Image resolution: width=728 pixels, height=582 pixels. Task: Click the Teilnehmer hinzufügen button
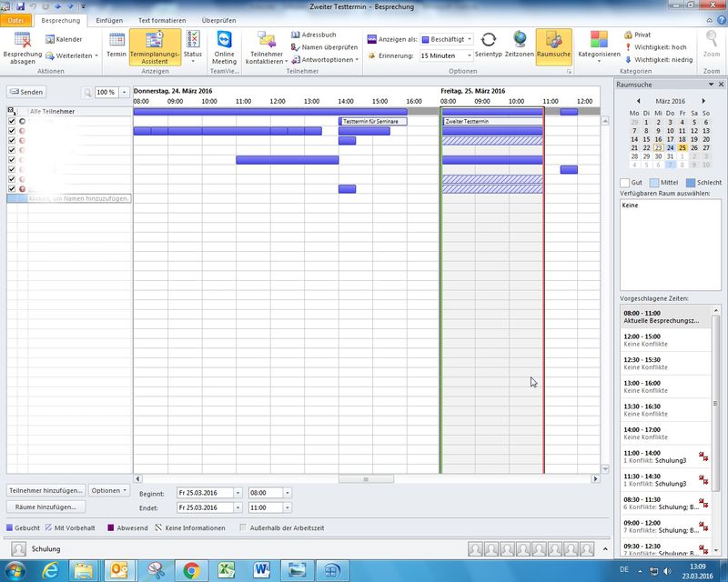point(45,490)
